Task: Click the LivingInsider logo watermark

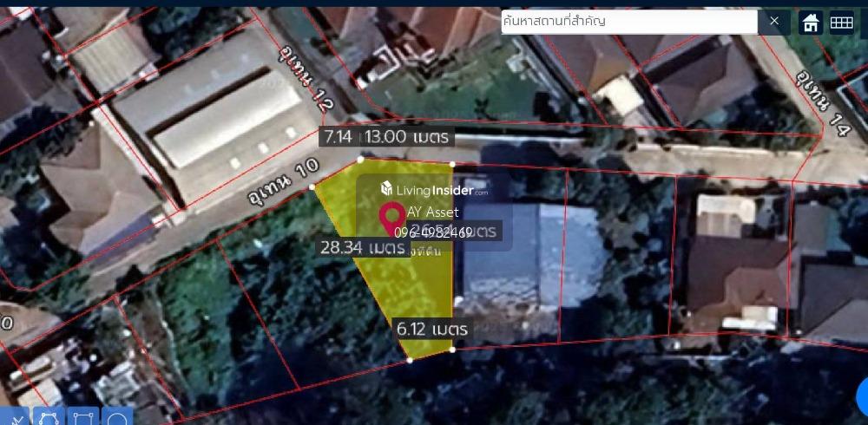Action: click(x=434, y=188)
